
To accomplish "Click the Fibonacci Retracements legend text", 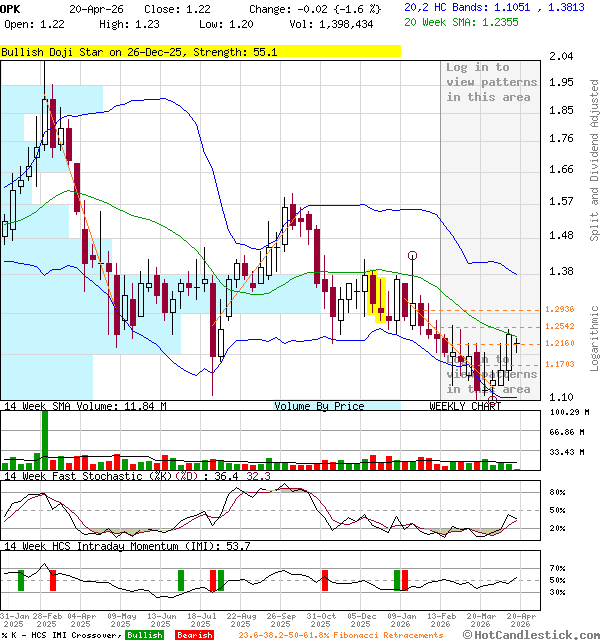I will tap(340, 635).
